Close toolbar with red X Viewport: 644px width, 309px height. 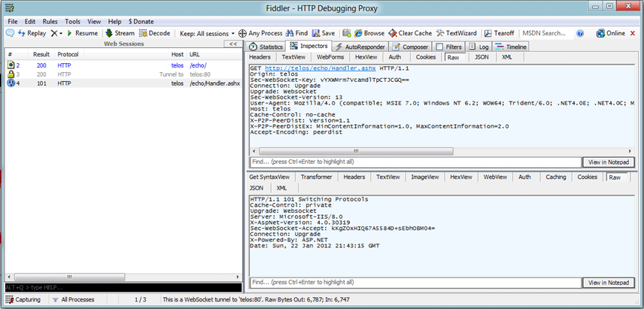coord(633,33)
